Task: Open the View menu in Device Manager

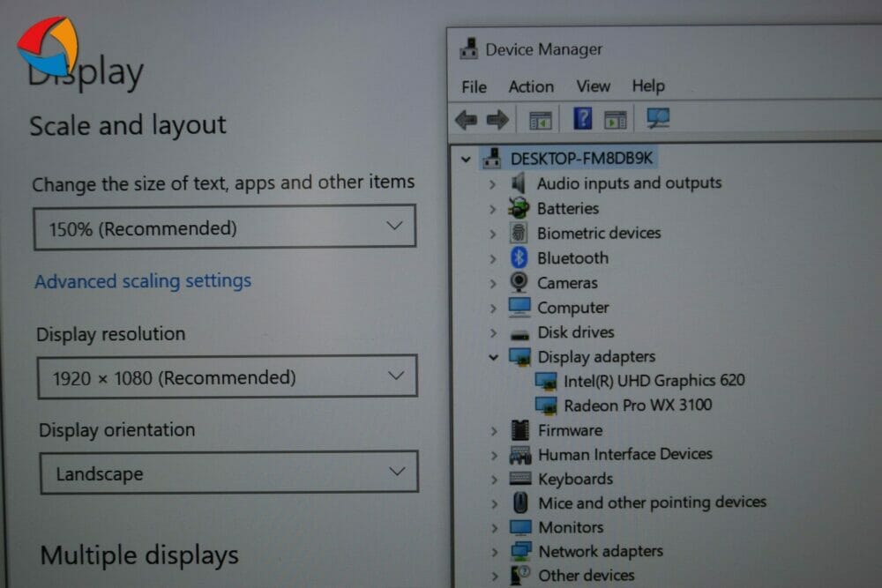Action: tap(593, 86)
